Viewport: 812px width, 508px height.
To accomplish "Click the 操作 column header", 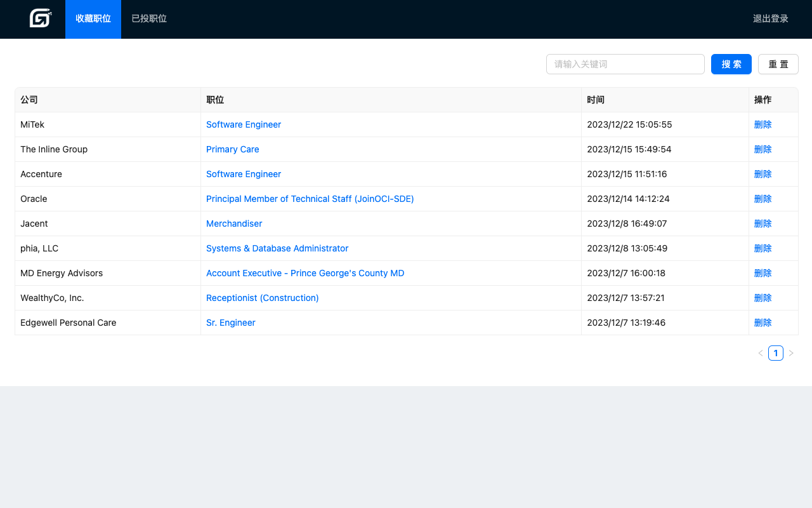I will (x=774, y=100).
